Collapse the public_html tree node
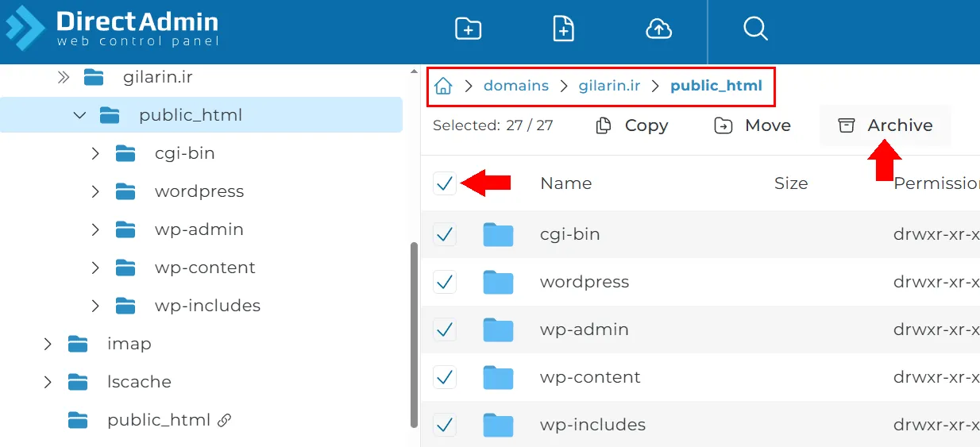Image resolution: width=980 pixels, height=447 pixels. [79, 115]
